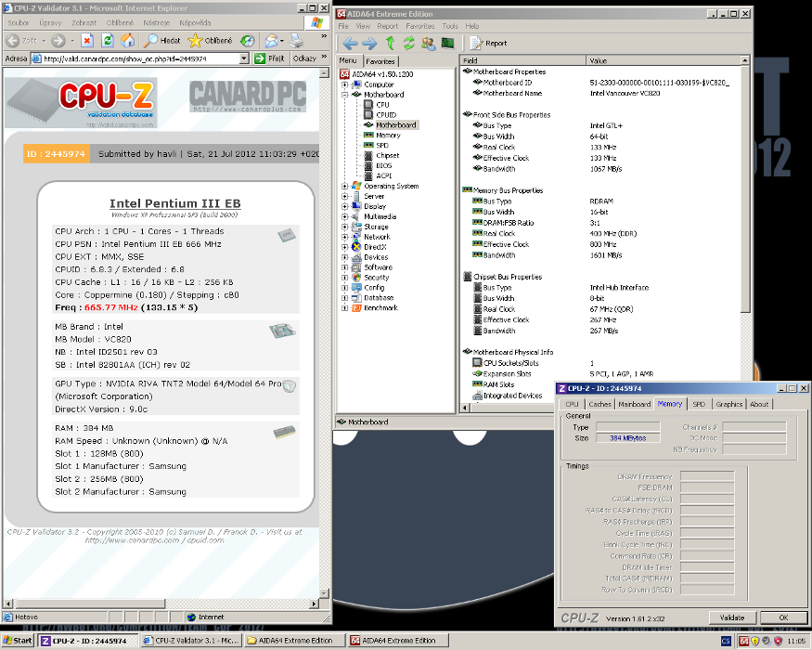Expand the Storage branch
This screenshot has width=812, height=650.
[x=345, y=227]
